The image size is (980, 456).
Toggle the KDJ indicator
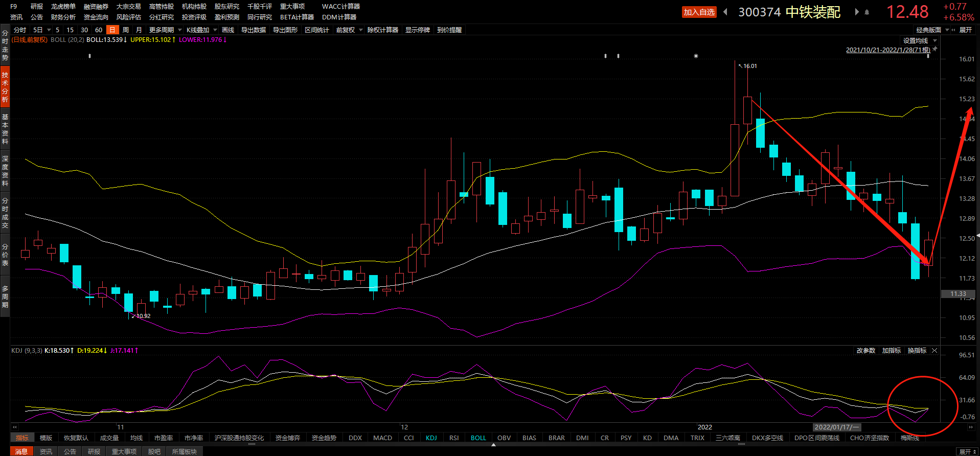pyautogui.click(x=431, y=438)
